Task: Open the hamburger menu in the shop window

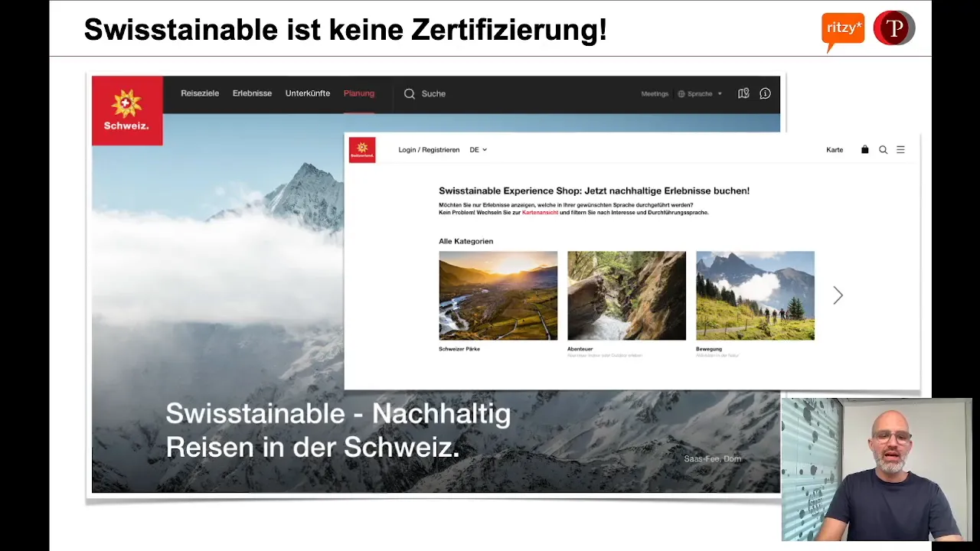Action: click(900, 149)
